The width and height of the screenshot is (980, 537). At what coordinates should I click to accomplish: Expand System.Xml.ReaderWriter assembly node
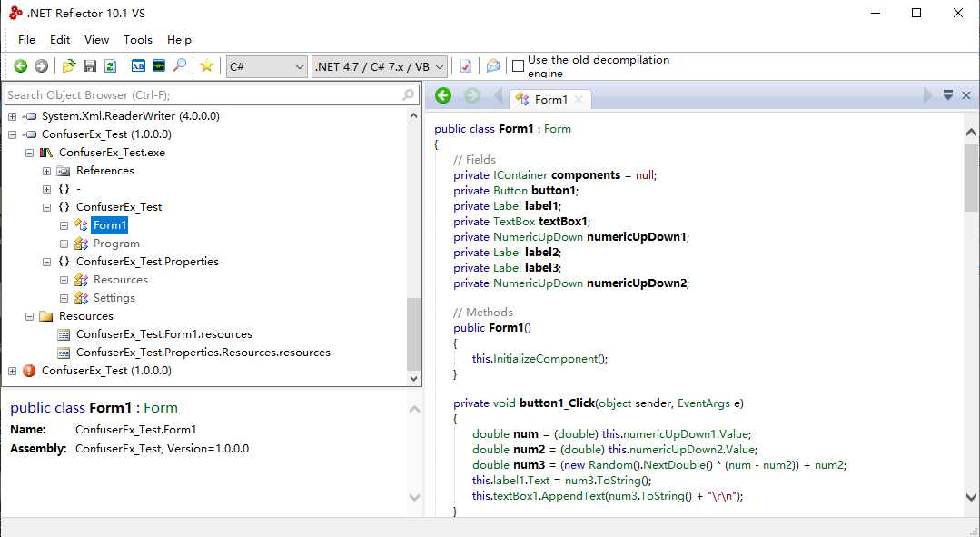[x=12, y=116]
